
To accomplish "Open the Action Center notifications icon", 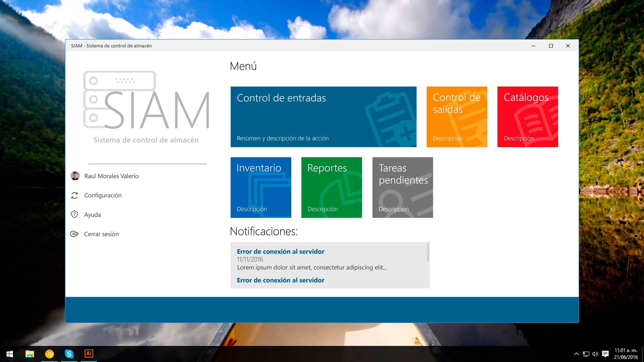I will coord(605,354).
